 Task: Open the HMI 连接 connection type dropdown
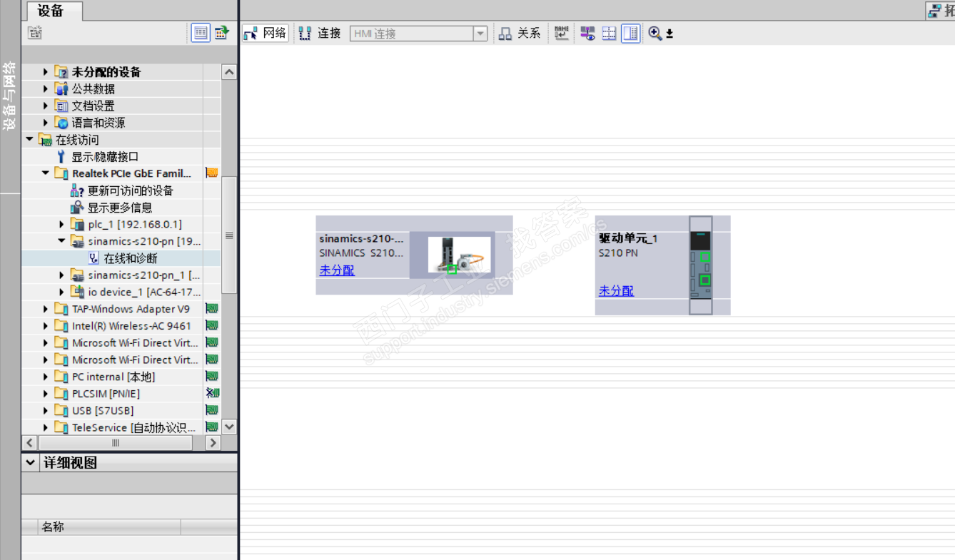pos(480,34)
